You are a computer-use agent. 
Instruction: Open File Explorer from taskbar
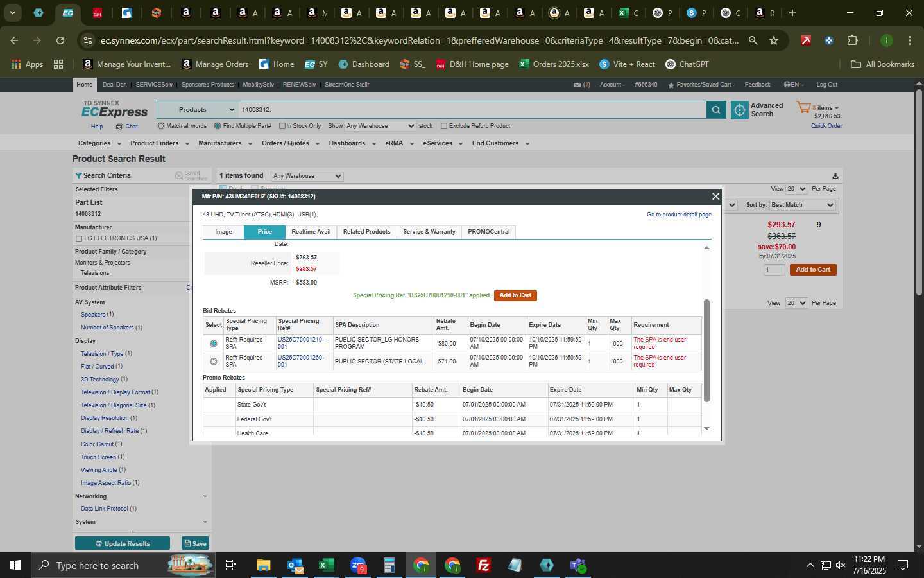point(264,565)
